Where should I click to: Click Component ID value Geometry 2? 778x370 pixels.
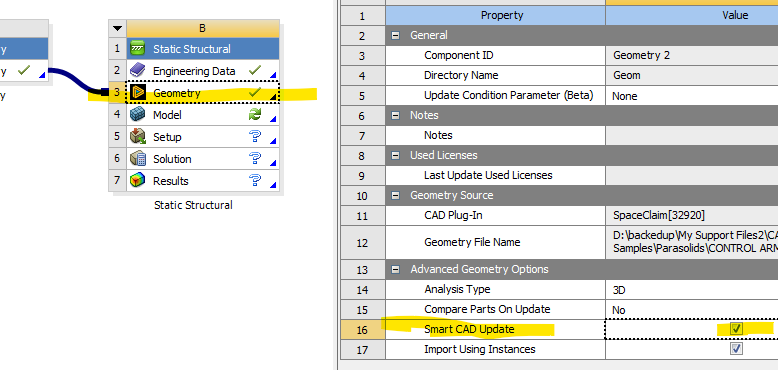[x=692, y=55]
